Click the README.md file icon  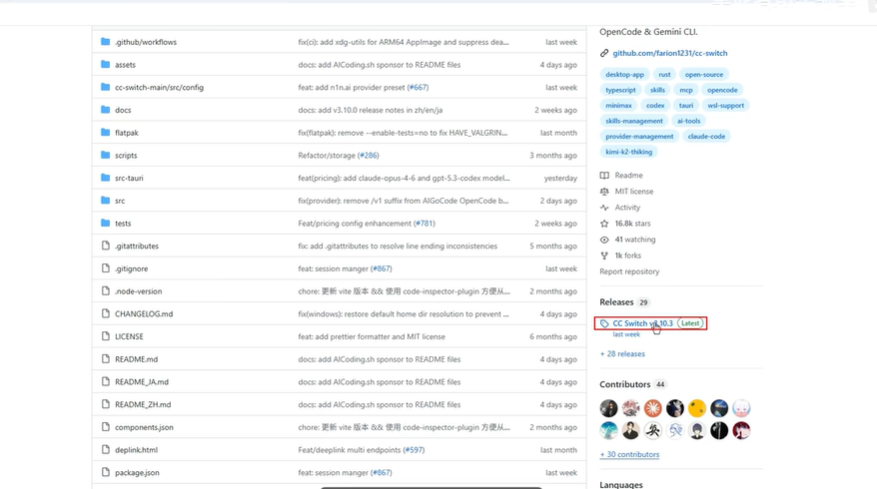tap(105, 359)
